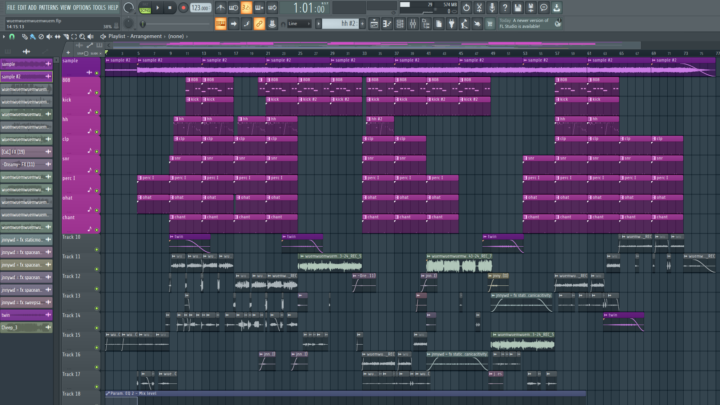Select the playlist playback speaker tool

(x=90, y=37)
